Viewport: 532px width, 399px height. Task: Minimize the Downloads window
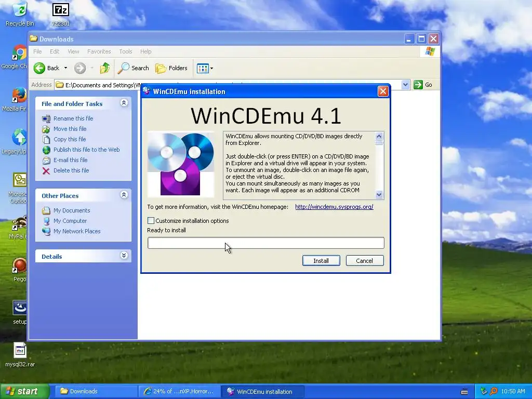click(x=409, y=39)
